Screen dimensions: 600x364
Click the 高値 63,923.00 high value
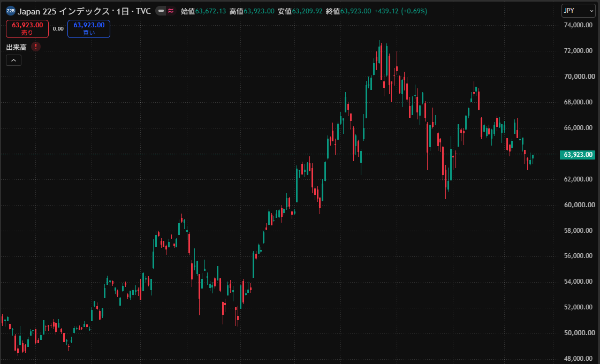(252, 11)
